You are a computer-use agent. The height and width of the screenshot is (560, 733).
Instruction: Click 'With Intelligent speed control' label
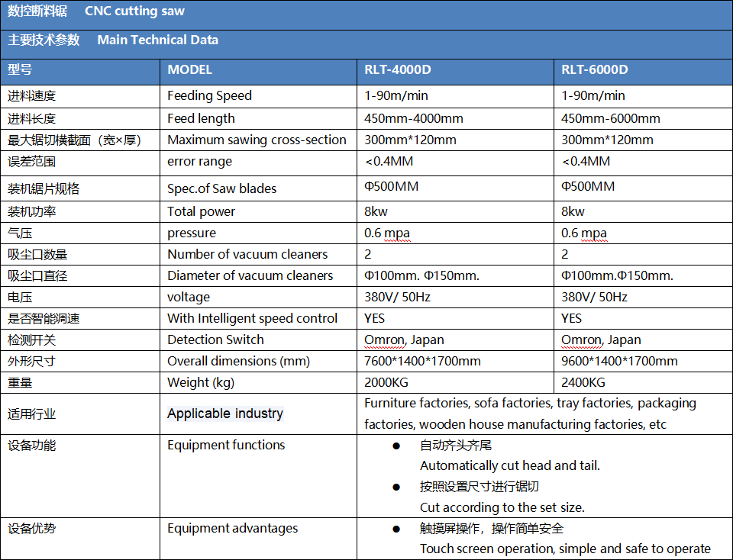[252, 319]
